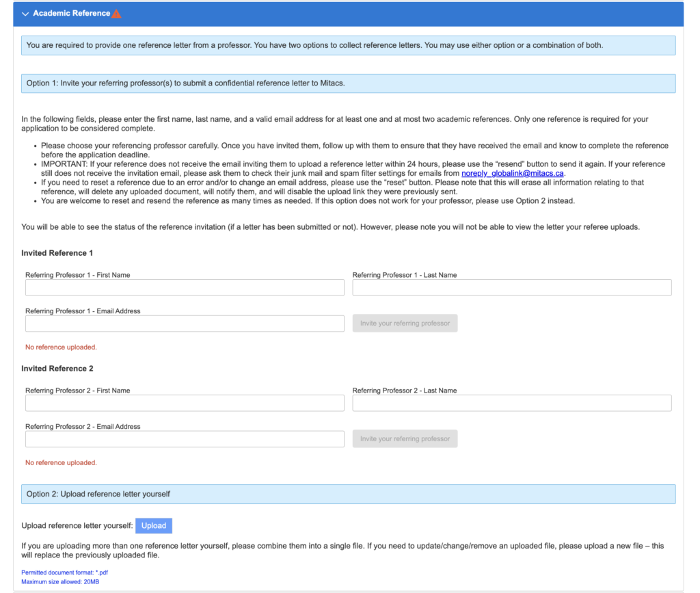Click 'No reference uploaded.' under Invited Reference 2
Image resolution: width=700 pixels, height=593 pixels.
(61, 463)
